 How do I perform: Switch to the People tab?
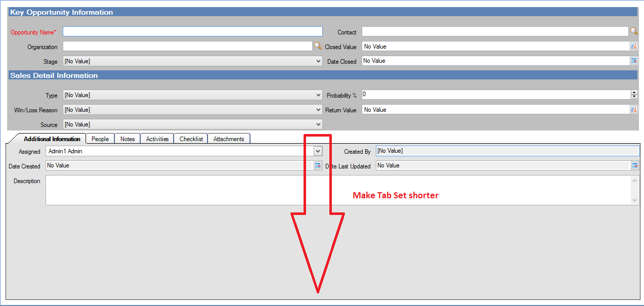tap(100, 139)
